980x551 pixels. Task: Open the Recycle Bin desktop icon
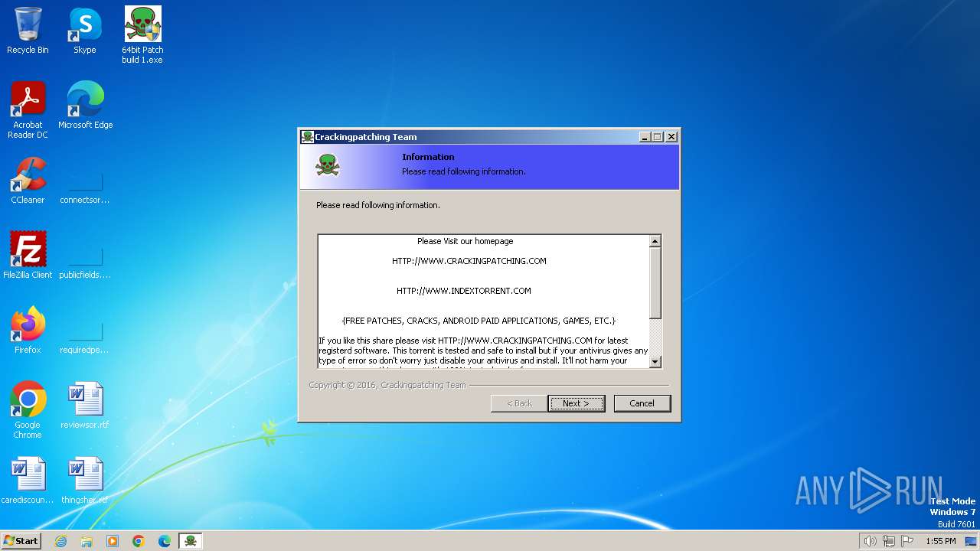[x=28, y=31]
